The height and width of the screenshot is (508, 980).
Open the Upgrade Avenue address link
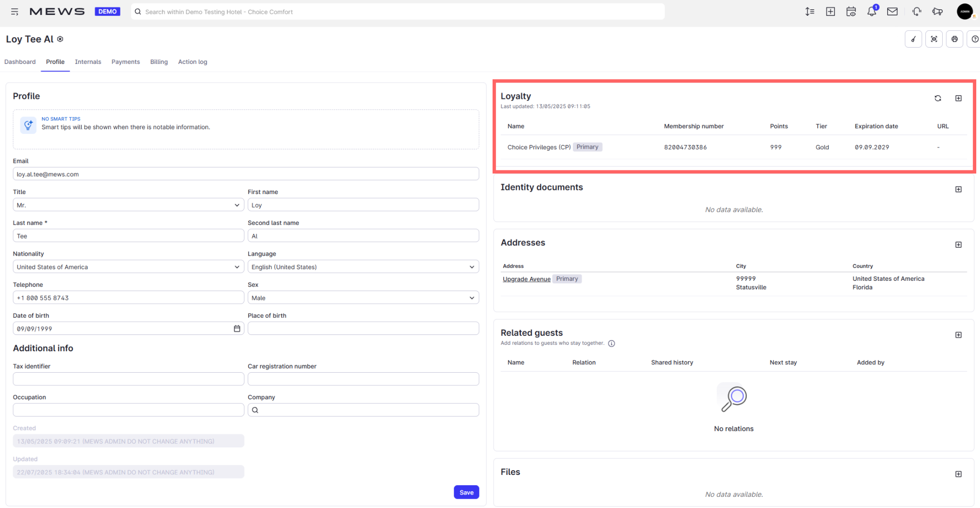click(x=526, y=278)
